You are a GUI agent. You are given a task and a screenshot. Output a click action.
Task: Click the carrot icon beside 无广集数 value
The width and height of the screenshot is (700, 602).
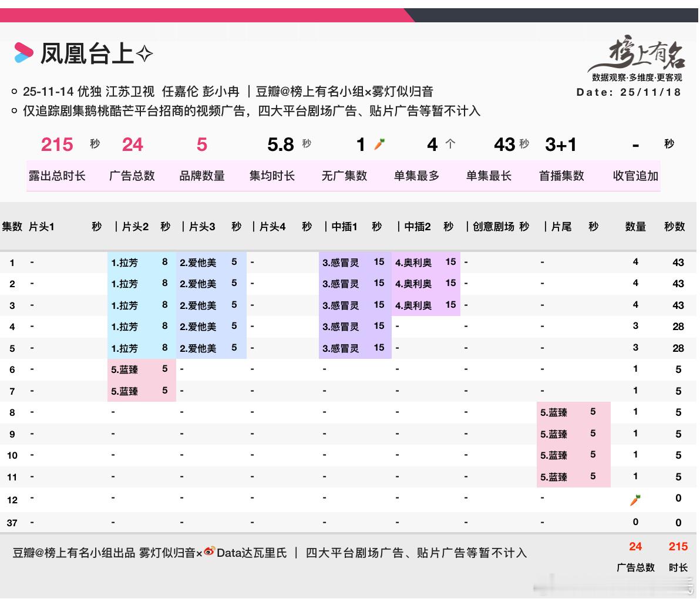[379, 144]
